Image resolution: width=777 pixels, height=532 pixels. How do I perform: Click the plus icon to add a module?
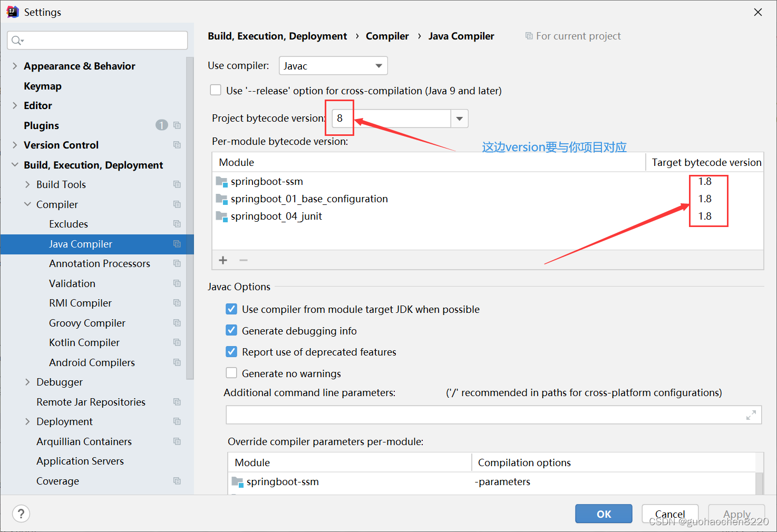pyautogui.click(x=223, y=260)
